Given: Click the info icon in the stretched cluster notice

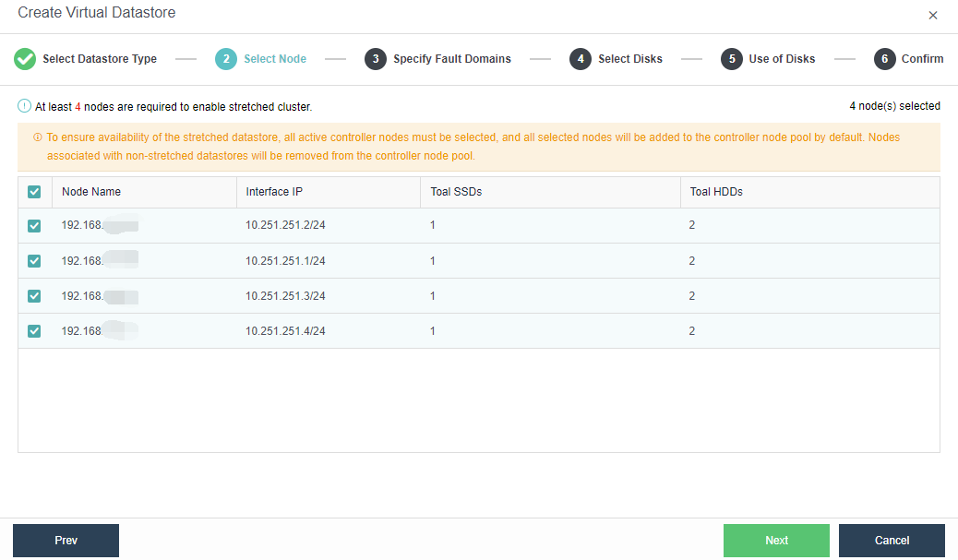Looking at the screenshot, I should point(24,106).
